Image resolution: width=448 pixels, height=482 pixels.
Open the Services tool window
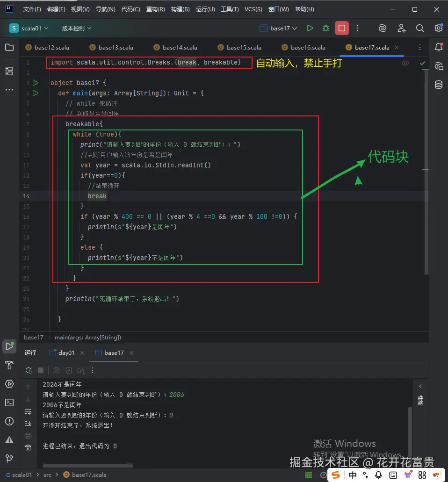(x=9, y=384)
